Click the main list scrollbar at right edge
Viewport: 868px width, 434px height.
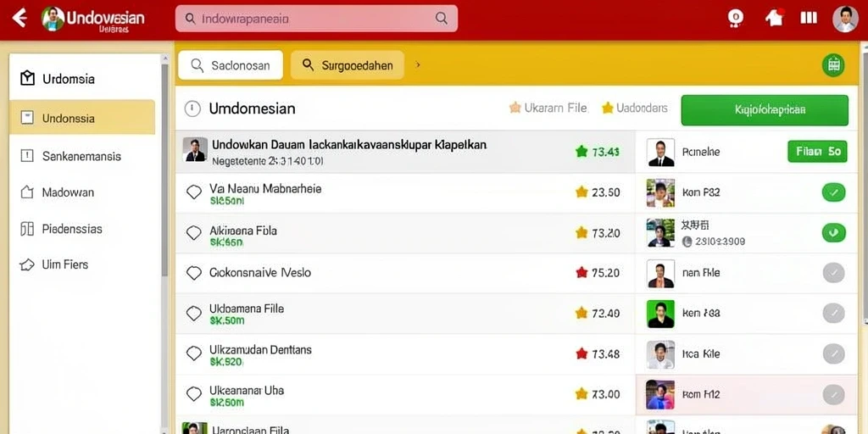pyautogui.click(x=864, y=187)
